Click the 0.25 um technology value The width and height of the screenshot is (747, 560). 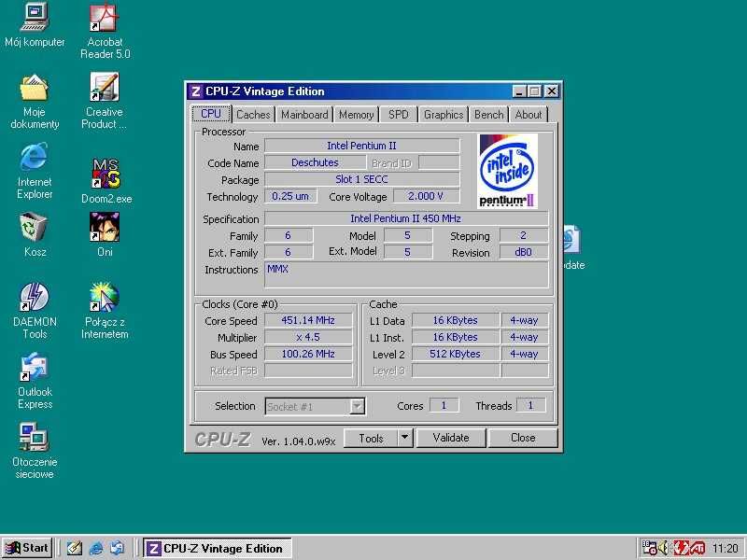pyautogui.click(x=290, y=196)
